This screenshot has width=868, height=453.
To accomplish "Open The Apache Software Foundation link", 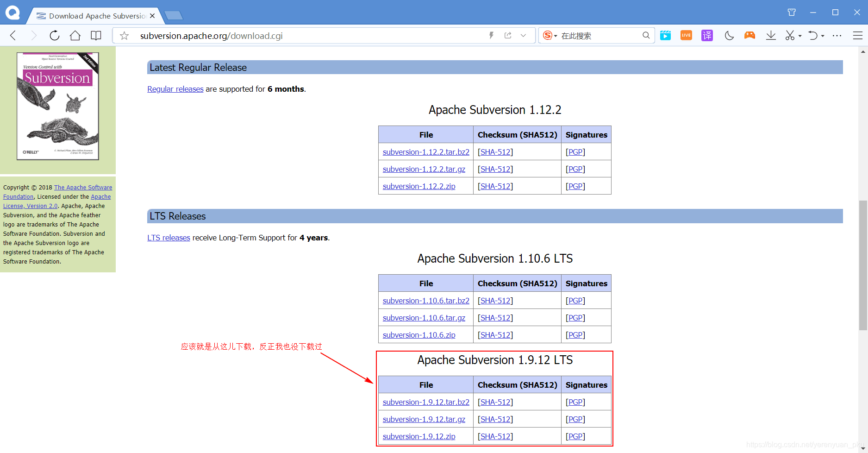I will (x=83, y=188).
